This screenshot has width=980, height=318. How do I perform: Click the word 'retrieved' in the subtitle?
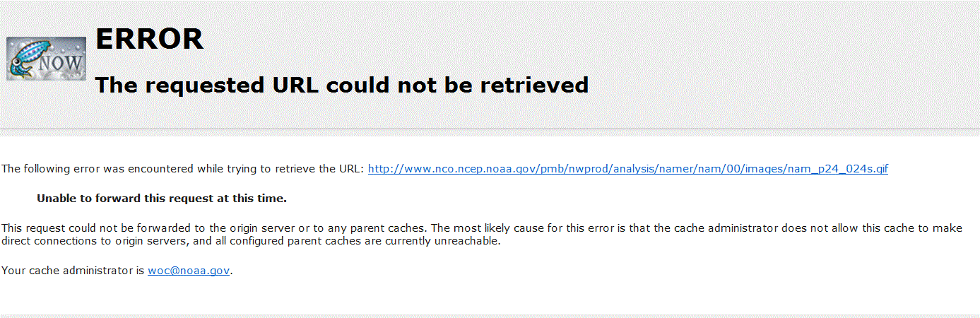pos(534,85)
